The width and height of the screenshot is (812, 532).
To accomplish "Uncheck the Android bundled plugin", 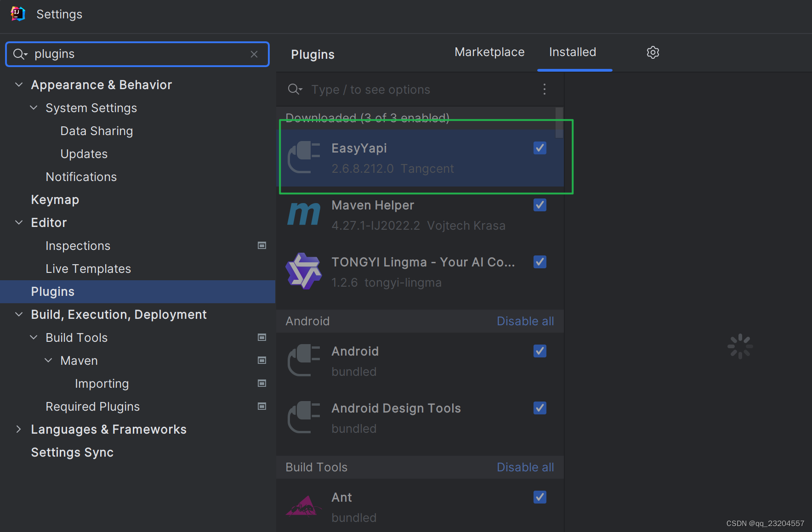I will [540, 351].
